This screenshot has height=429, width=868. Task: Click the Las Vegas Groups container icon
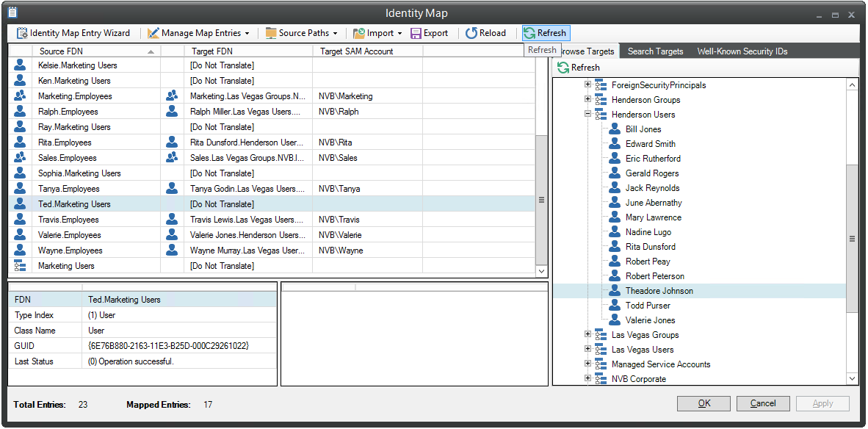click(601, 334)
